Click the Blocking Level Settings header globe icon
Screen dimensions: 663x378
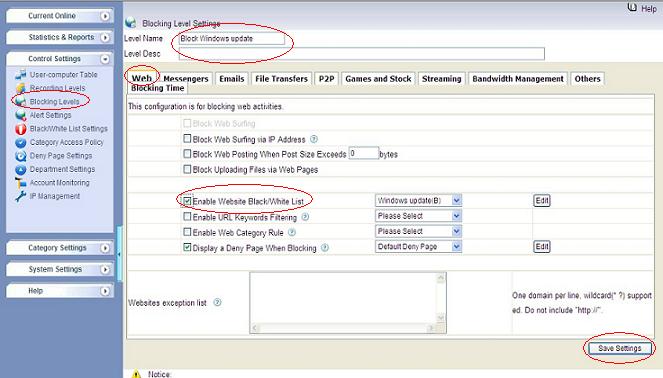[x=131, y=22]
